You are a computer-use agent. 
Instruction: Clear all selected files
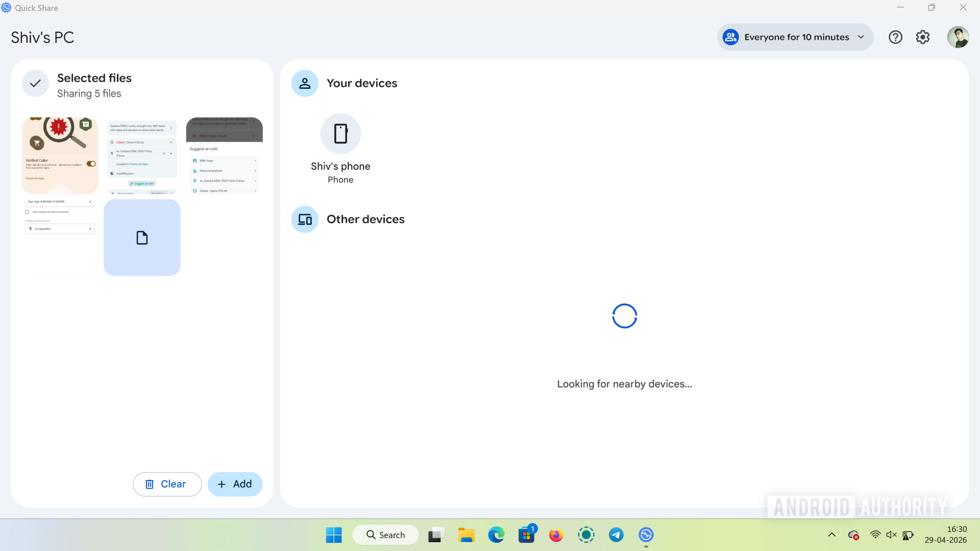167,484
